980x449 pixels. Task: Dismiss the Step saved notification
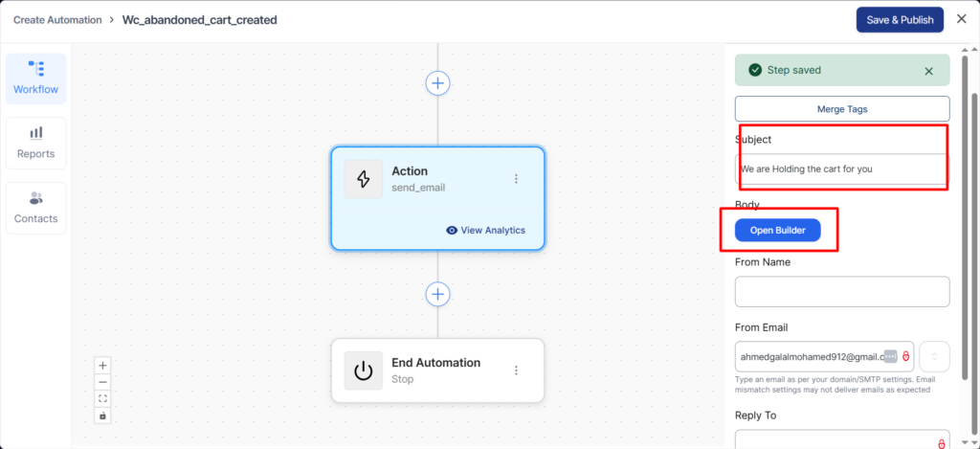tap(928, 71)
